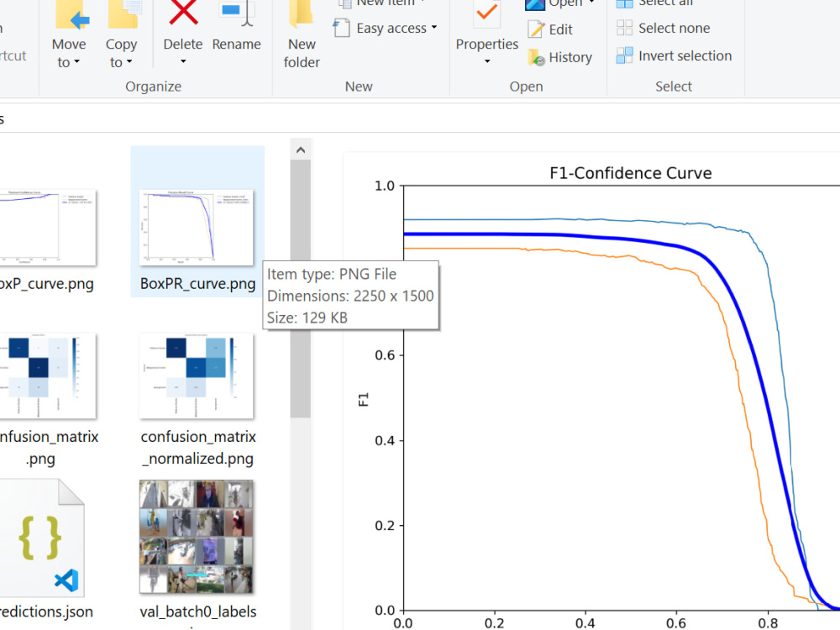Click the predictions.json file name
The height and width of the screenshot is (630, 840).
(x=46, y=612)
